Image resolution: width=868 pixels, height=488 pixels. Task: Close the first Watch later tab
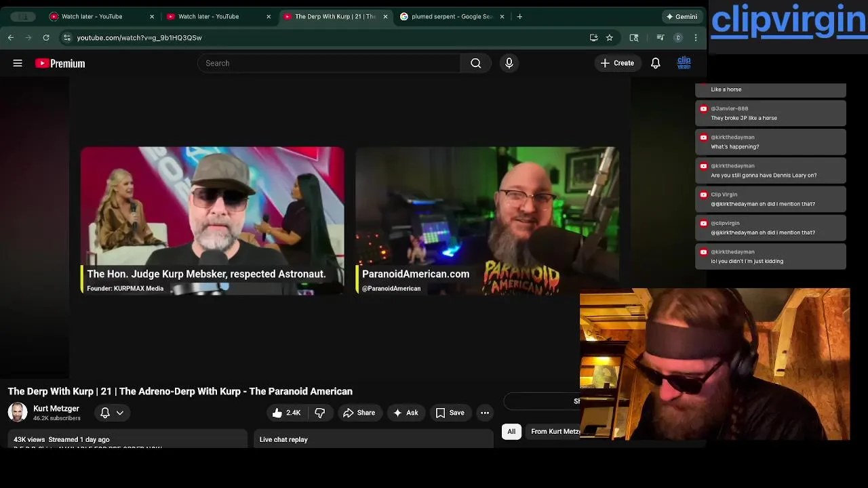point(152,16)
